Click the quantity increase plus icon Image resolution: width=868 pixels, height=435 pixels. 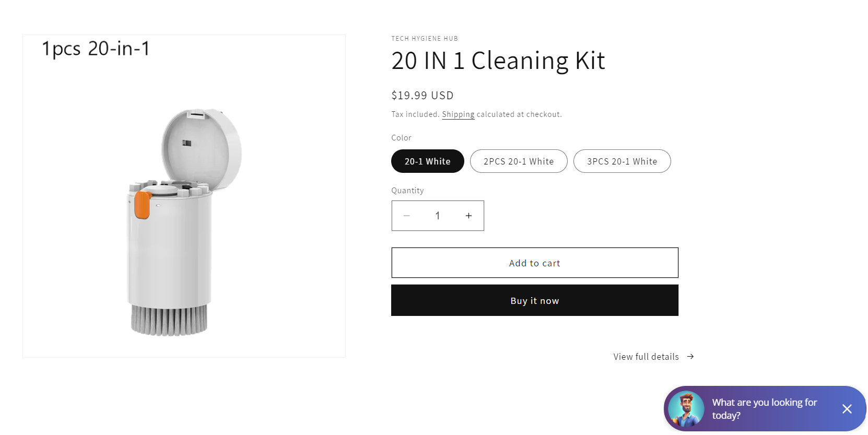pos(468,215)
